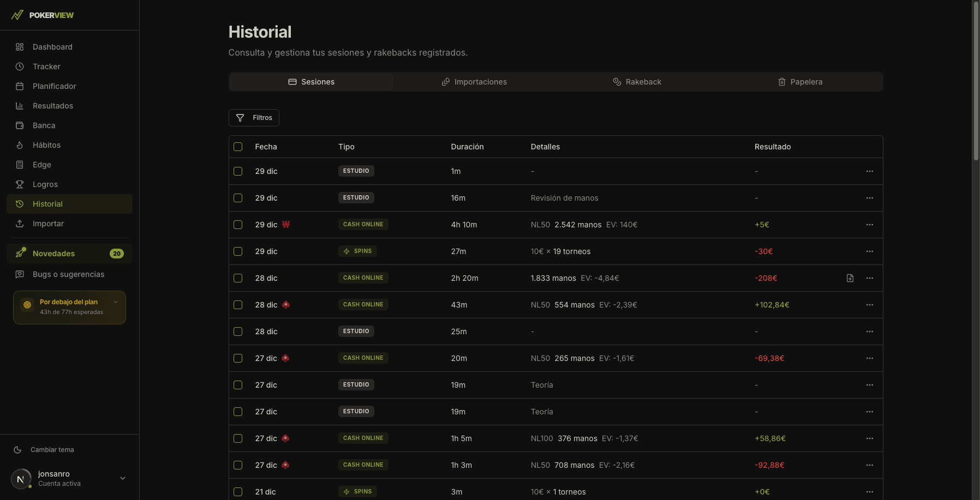Viewport: 980px width, 500px height.
Task: Open Planificador via the calendar icon
Action: click(x=20, y=86)
